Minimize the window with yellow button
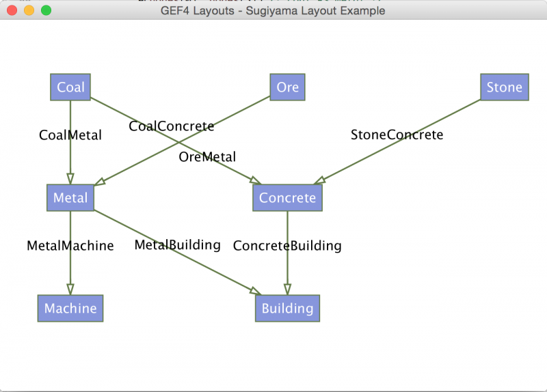 (29, 10)
